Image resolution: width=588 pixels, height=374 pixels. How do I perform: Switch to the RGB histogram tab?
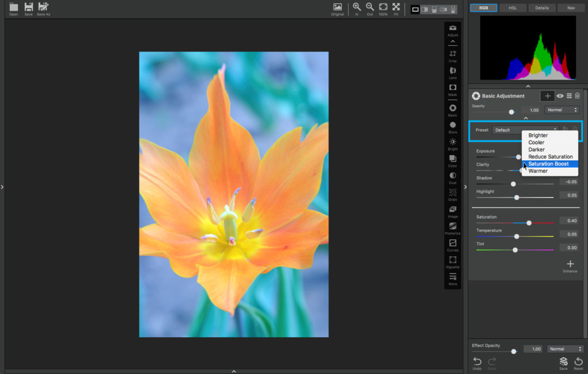click(483, 8)
